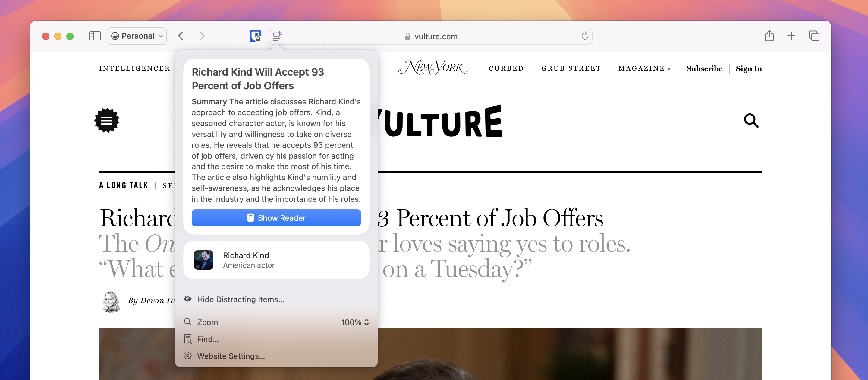868x380 pixels.
Task: Click the vulture.com address field
Action: tap(431, 36)
